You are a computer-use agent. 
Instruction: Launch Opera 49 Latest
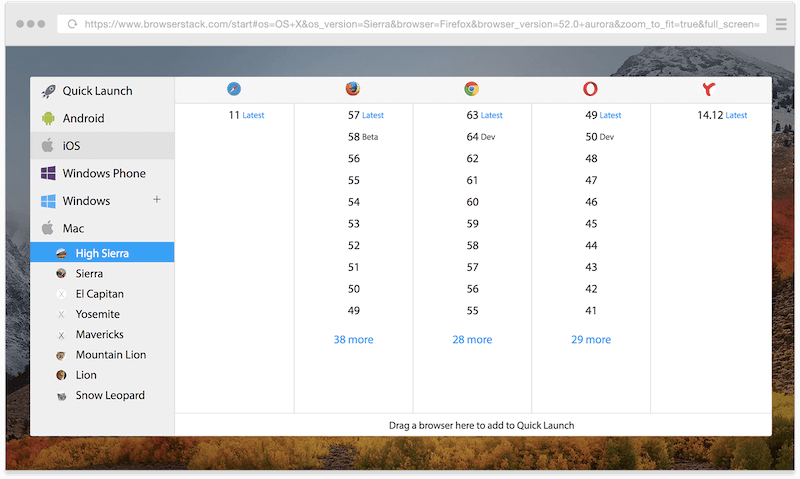[x=603, y=115]
